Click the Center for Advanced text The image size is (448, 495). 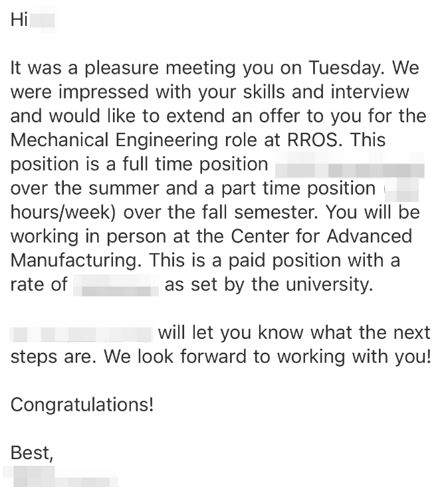322,236
